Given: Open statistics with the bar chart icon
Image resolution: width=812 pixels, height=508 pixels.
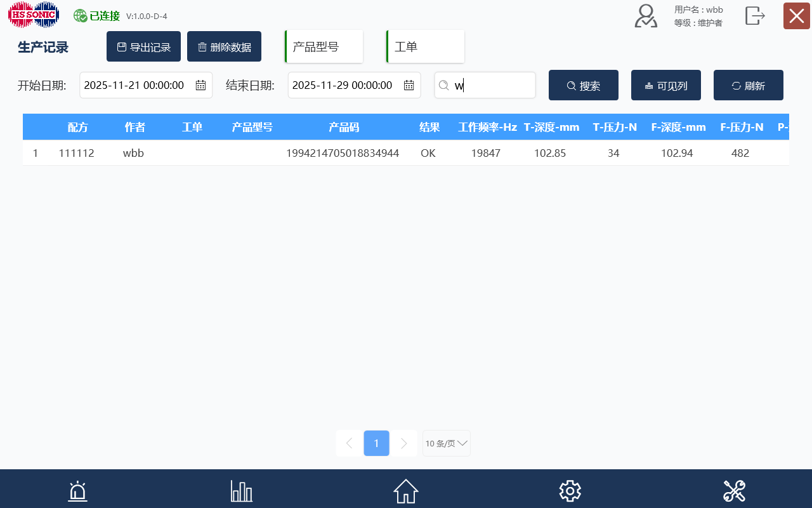Looking at the screenshot, I should (x=241, y=490).
